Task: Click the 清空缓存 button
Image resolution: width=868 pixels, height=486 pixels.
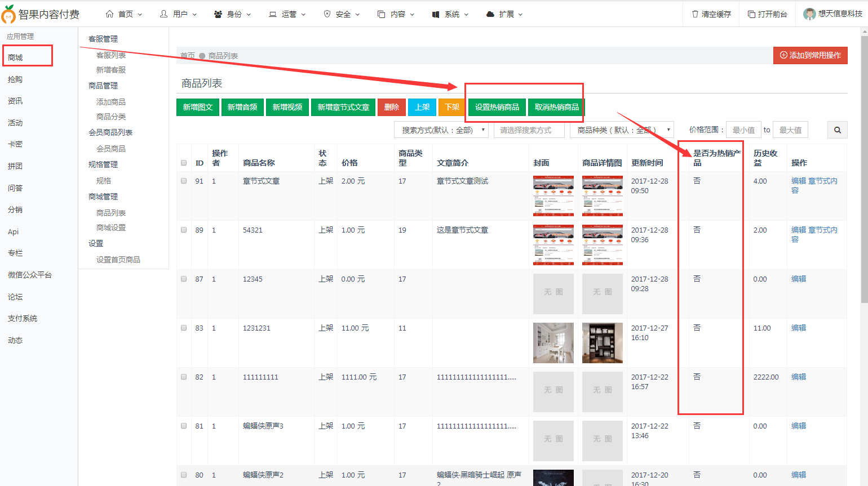Action: (711, 14)
